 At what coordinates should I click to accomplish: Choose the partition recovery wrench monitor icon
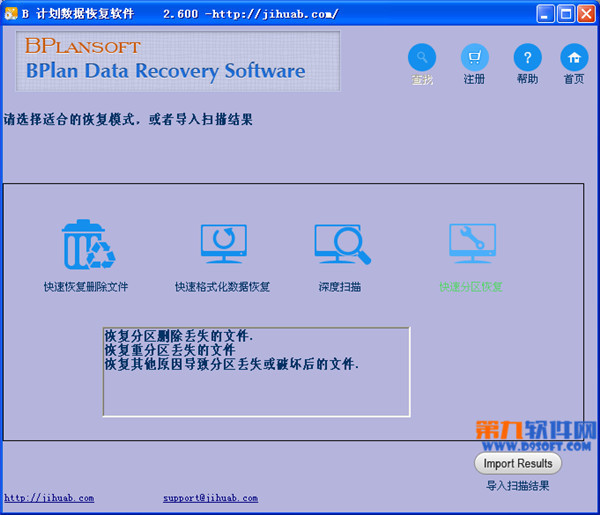point(473,243)
